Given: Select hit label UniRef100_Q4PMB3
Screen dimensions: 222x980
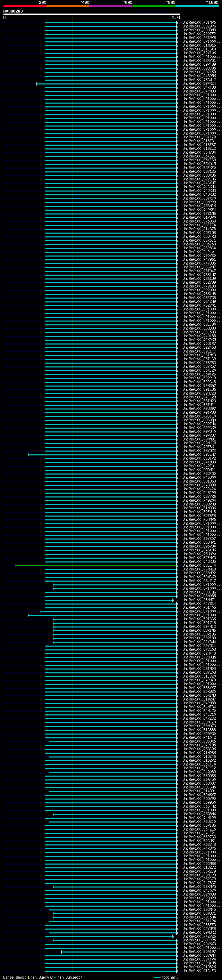Looking at the screenshot, I should (x=199, y=91).
